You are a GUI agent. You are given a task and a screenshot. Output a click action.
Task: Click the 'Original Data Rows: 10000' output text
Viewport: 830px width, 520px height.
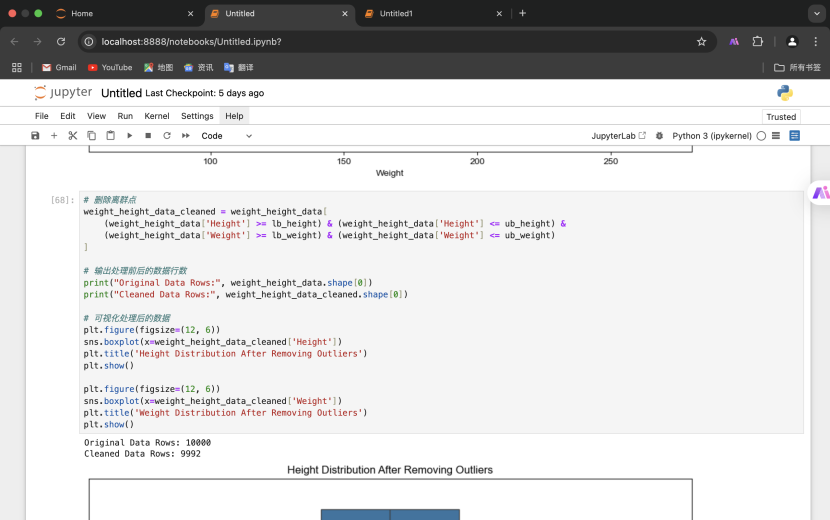click(x=147, y=442)
